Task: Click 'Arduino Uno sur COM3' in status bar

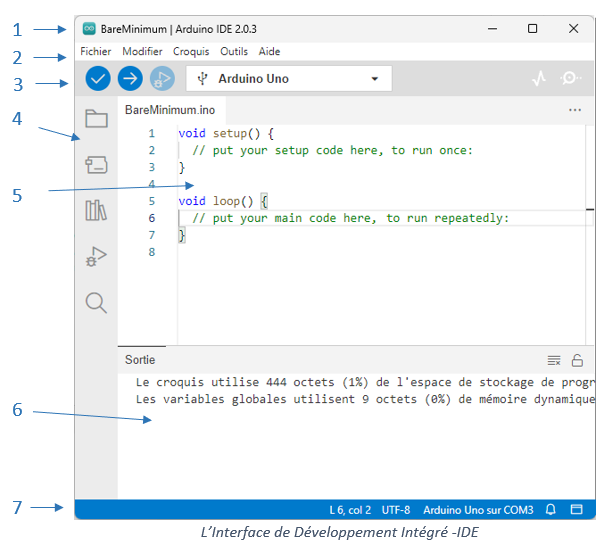Action: pyautogui.click(x=478, y=510)
